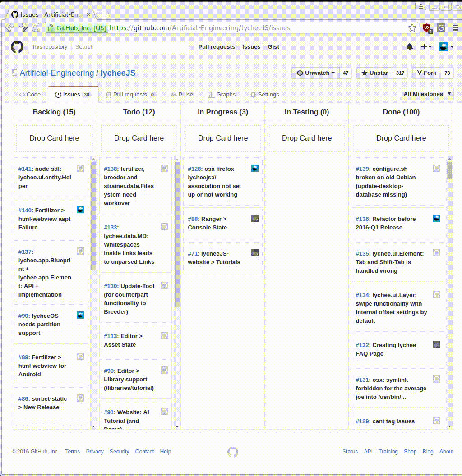Image resolution: width=462 pixels, height=476 pixels.
Task: Click Todo column scrollbar thumb
Action: point(177,234)
